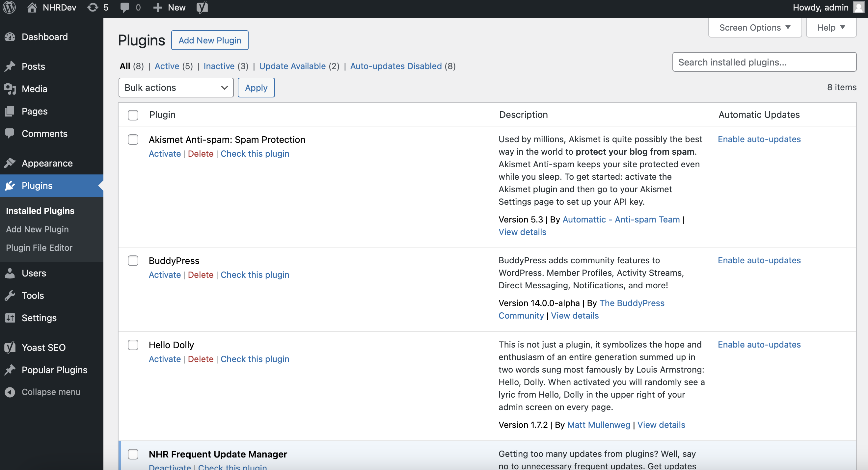Open the comments bubble icon in admin bar
This screenshot has height=470, width=868.
(x=125, y=8)
